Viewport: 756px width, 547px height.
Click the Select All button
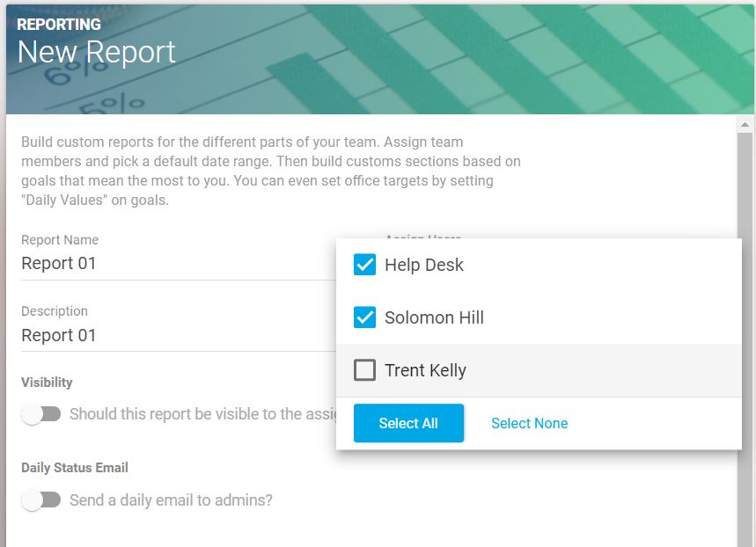point(408,423)
